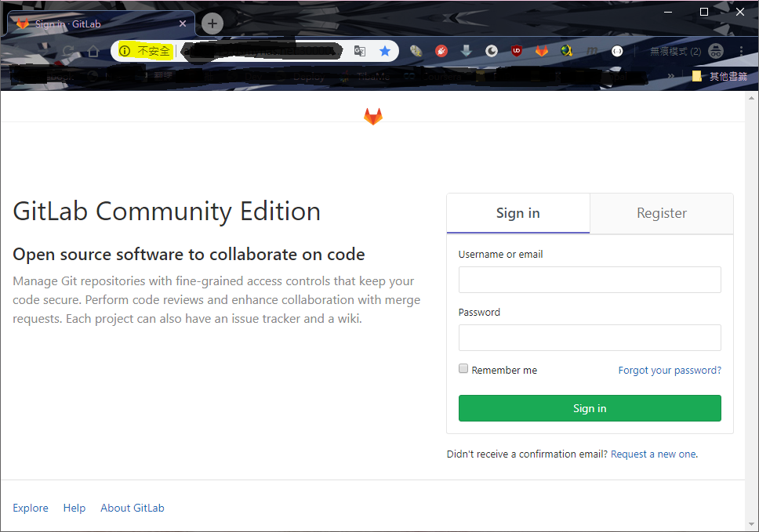Viewport: 759px width, 532px height.
Task: Open the overflow bookmarks chevron
Action: click(670, 76)
